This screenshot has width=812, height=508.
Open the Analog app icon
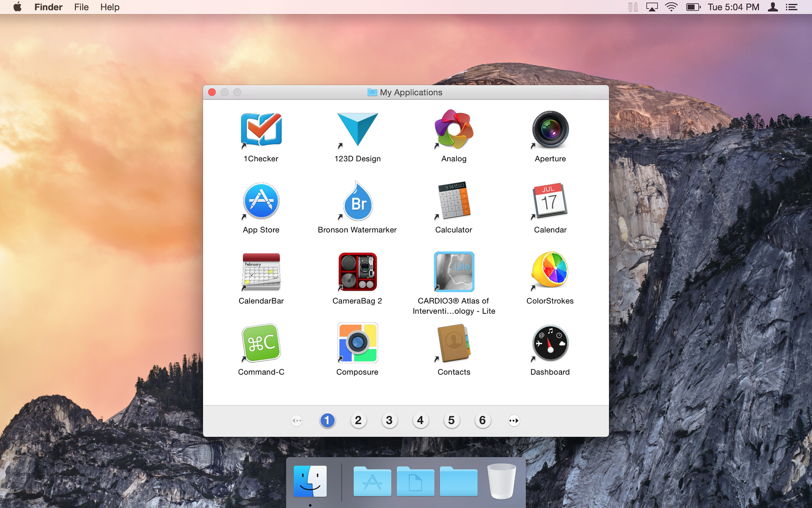(x=454, y=130)
